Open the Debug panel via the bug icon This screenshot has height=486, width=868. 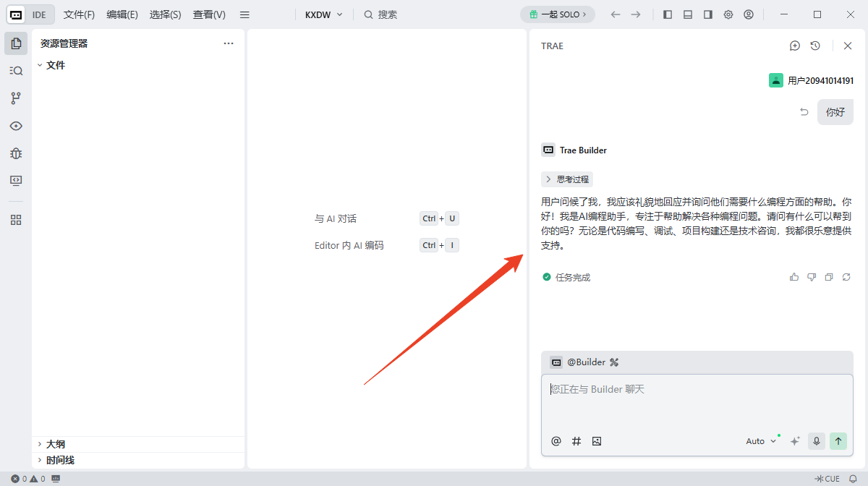pyautogui.click(x=16, y=153)
